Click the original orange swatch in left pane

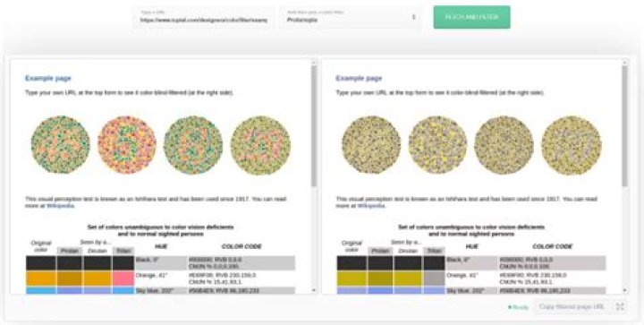click(x=40, y=278)
